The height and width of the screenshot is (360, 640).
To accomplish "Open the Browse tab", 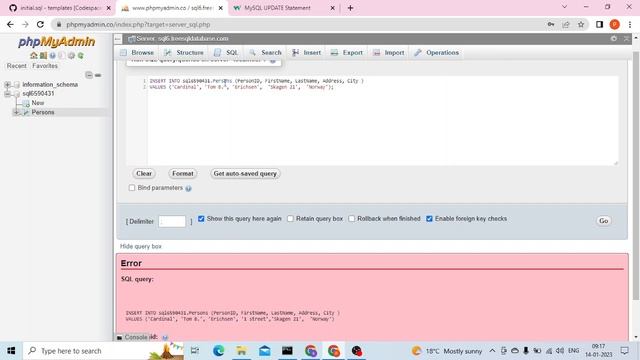I will [x=137, y=53].
